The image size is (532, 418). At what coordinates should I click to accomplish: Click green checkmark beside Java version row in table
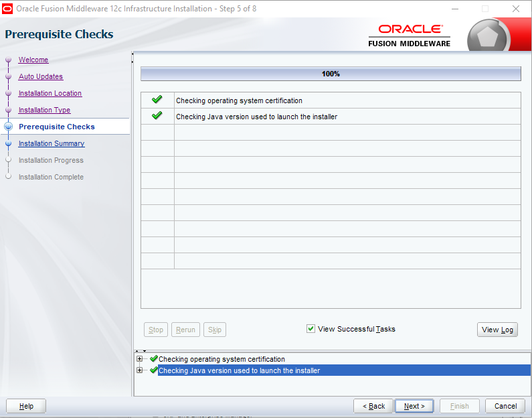(x=157, y=115)
